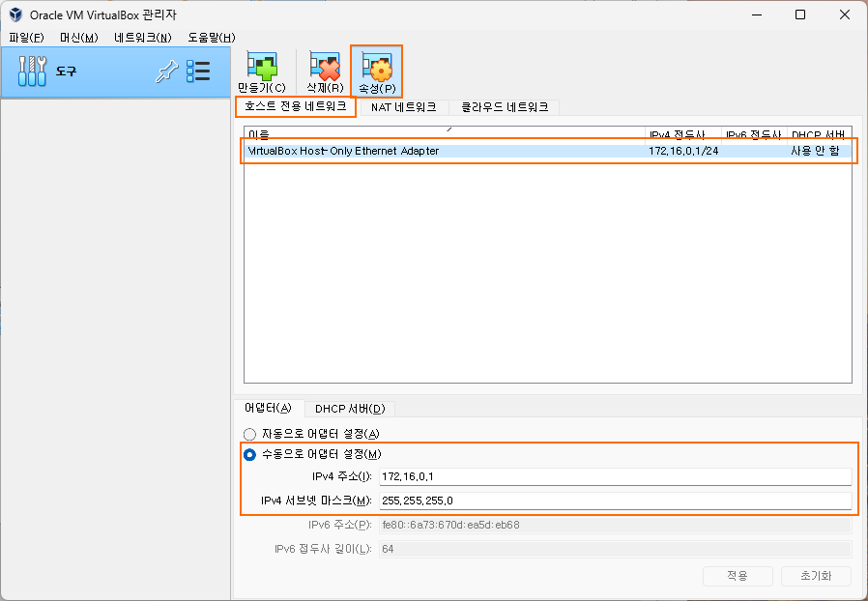Screen dimensions: 868x601
Task: Switch to NAT 네트워크 tab
Action: (404, 107)
